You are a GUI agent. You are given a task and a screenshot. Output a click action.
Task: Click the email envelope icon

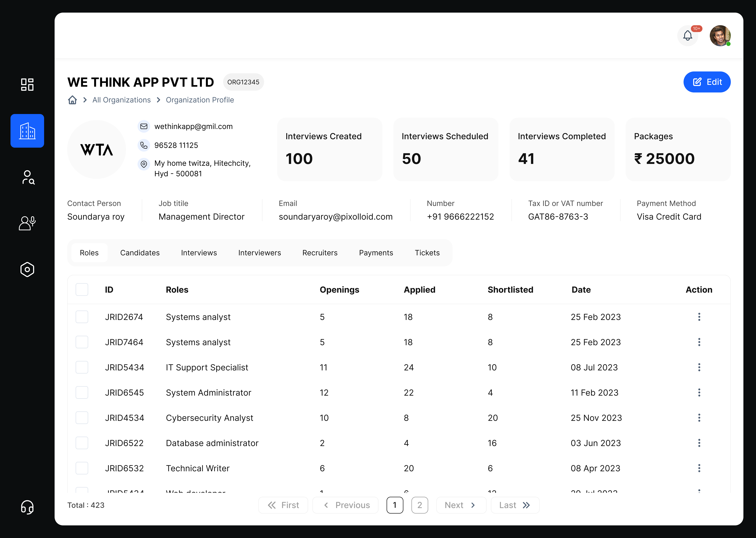coord(144,126)
